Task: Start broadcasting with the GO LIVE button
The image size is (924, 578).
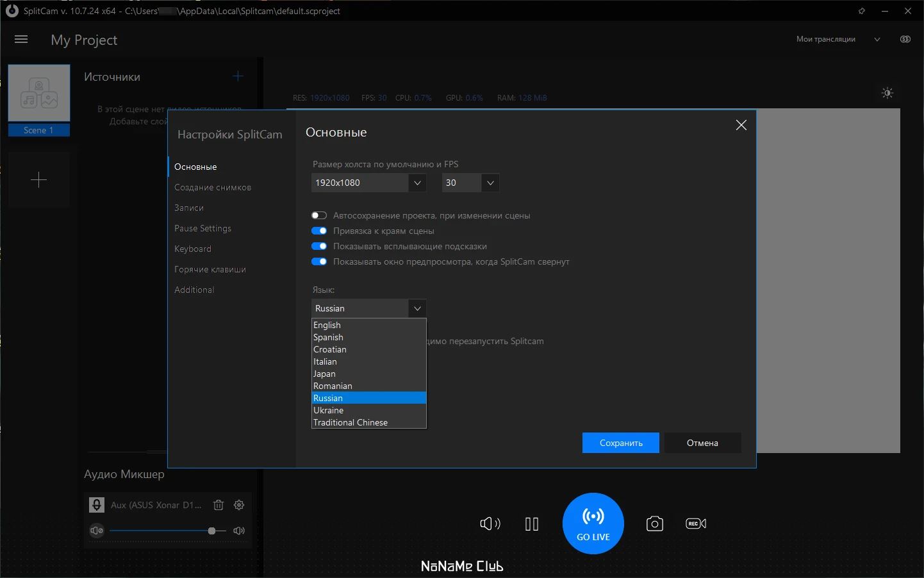Action: 593,524
